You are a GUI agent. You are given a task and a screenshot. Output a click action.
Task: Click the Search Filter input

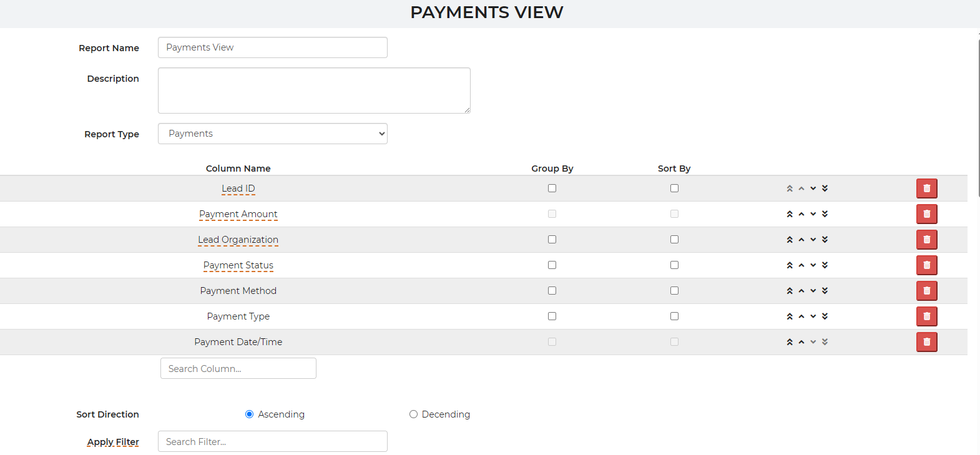tap(273, 441)
